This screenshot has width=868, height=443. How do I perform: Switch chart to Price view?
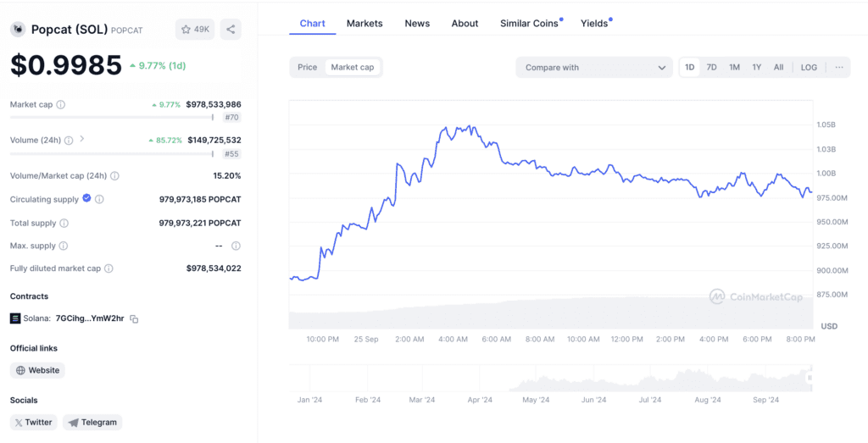[x=307, y=68]
